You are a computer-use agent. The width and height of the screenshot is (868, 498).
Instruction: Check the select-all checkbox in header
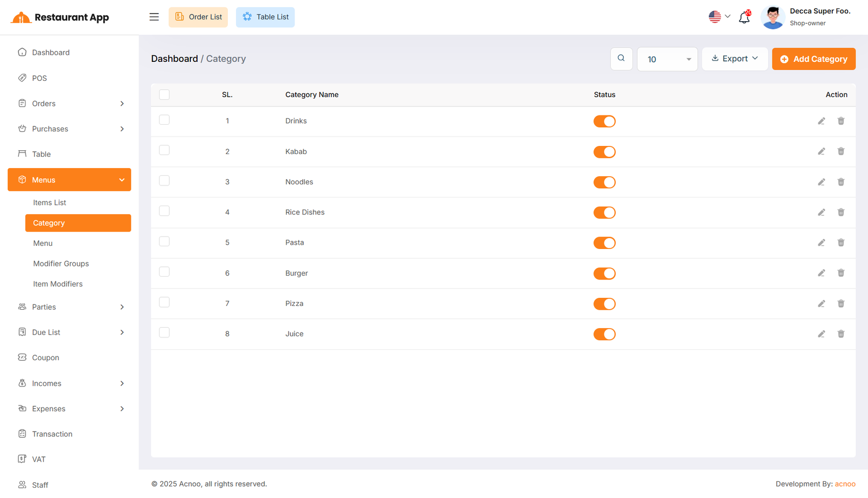[x=164, y=94]
